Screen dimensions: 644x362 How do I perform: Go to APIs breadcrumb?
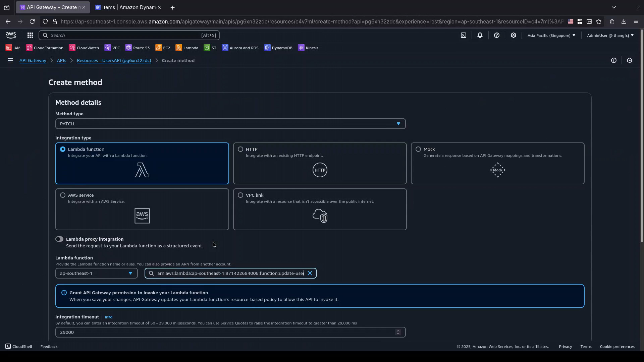[x=61, y=60]
